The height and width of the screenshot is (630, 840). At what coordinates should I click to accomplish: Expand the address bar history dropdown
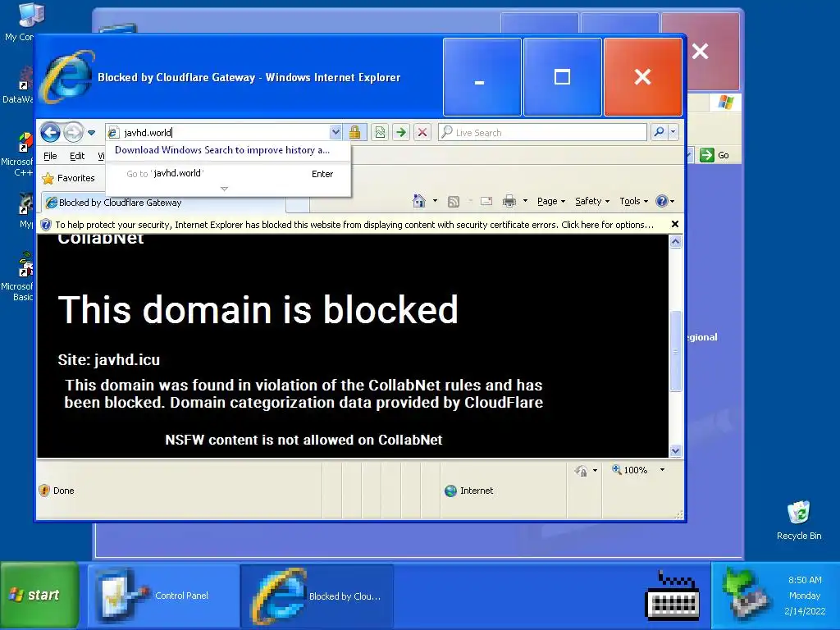tap(336, 132)
